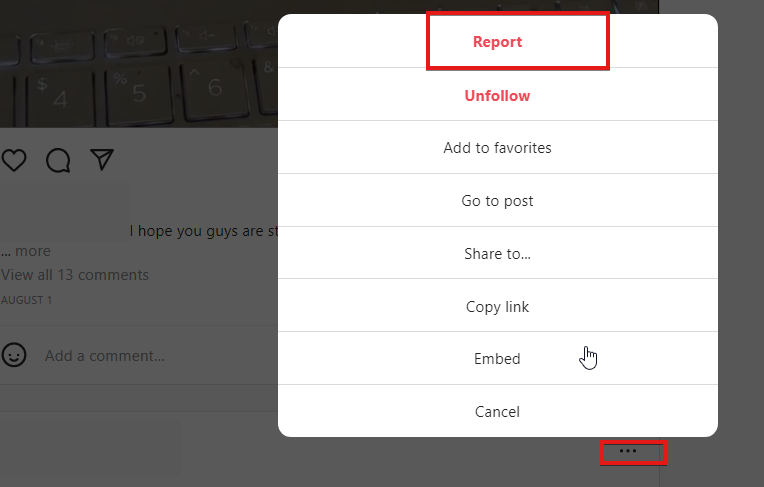Select Report from the options menu

click(x=498, y=42)
